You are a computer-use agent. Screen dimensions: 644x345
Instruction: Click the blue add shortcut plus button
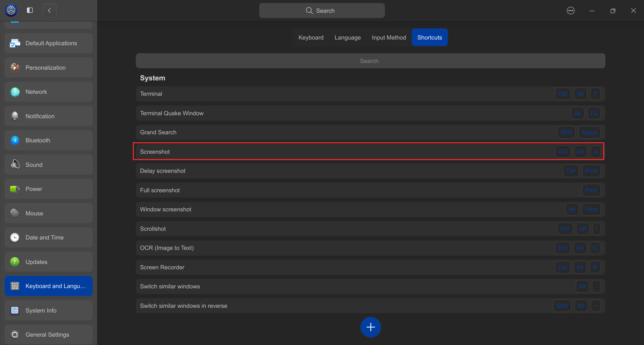coord(370,327)
